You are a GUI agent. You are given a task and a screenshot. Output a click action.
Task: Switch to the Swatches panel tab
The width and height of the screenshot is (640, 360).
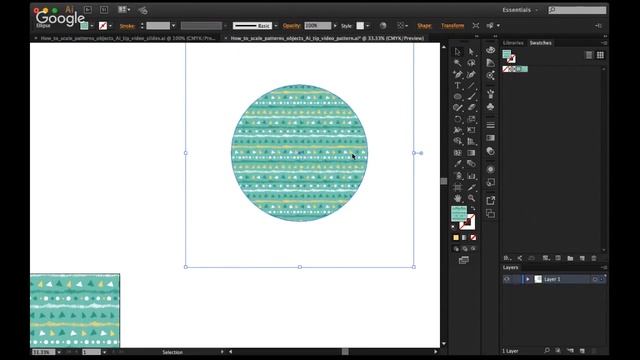pyautogui.click(x=540, y=43)
